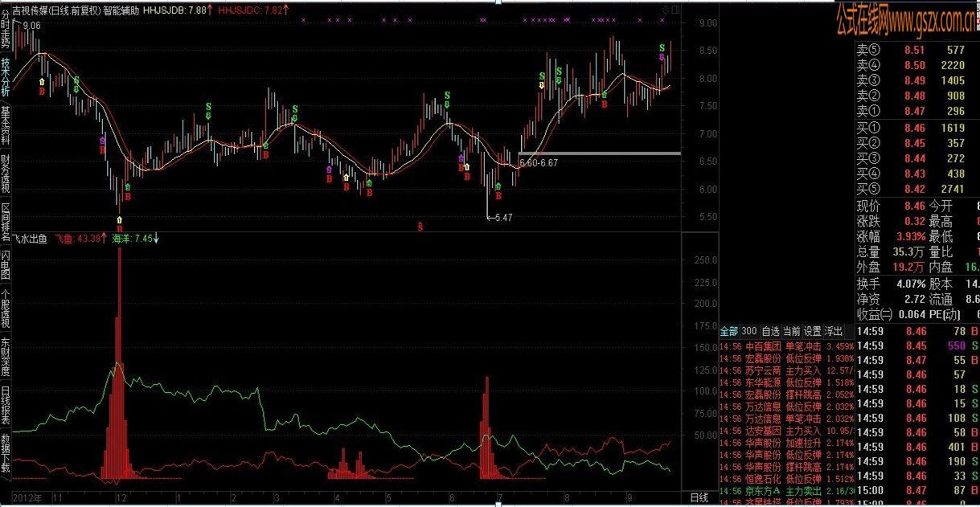980x507 pixels.
Task: Click the 9.06 high price marker
Action: point(31,26)
